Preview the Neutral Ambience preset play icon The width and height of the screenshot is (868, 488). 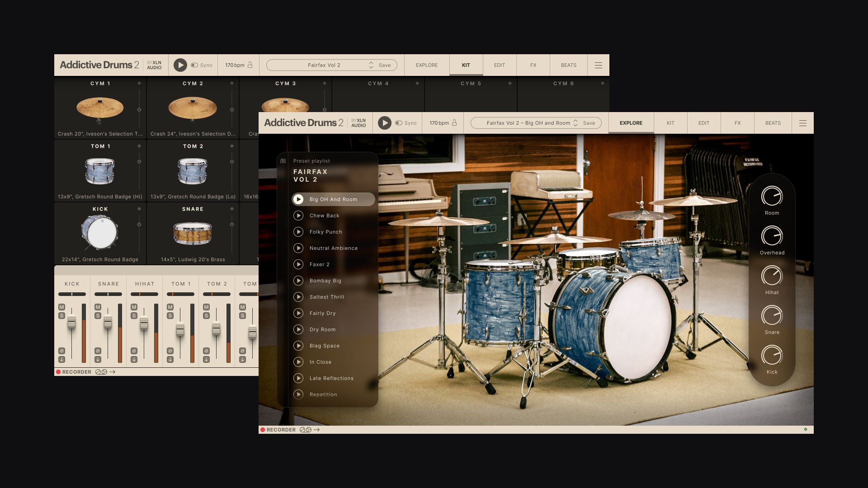(298, 248)
